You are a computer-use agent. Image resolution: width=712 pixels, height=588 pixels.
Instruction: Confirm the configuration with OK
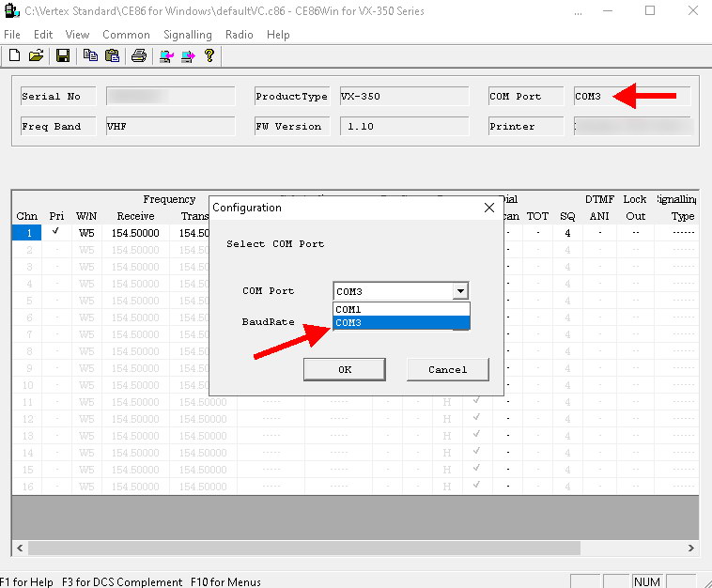point(345,369)
